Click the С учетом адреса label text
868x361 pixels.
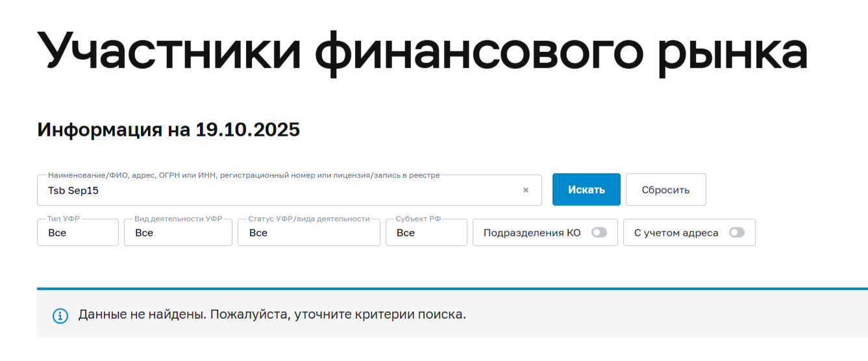[676, 232]
